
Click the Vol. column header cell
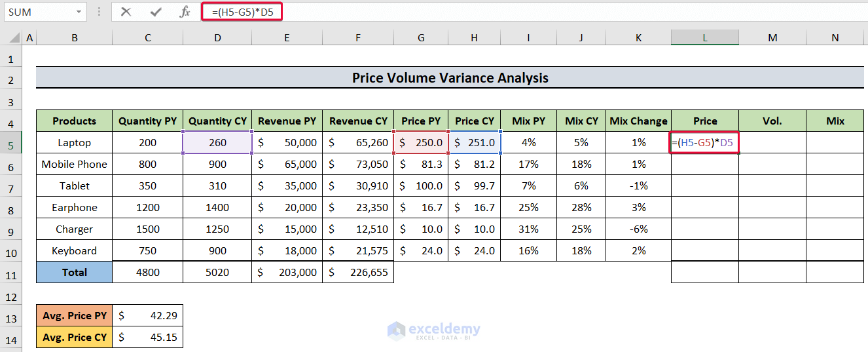(x=772, y=121)
